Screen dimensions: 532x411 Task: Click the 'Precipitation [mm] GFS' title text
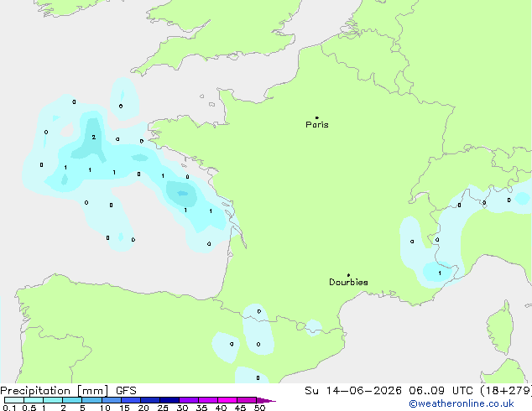[68, 391]
